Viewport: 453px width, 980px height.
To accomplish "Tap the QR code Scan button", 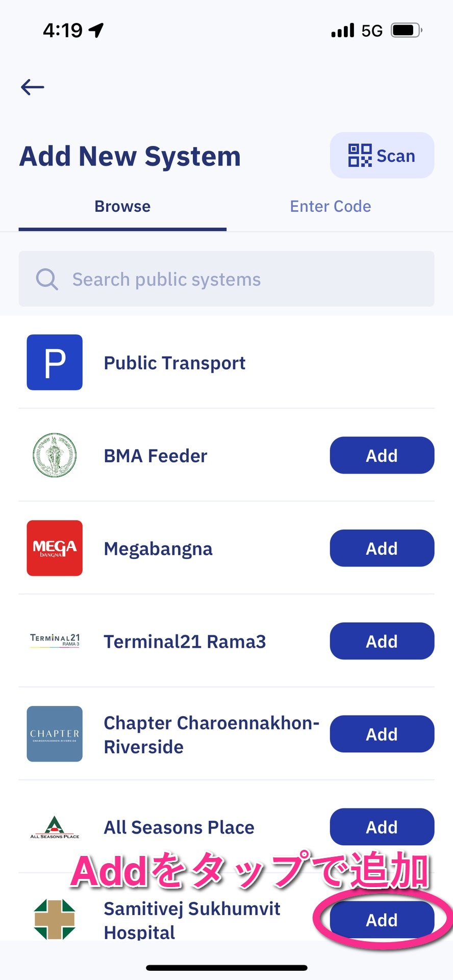I will [382, 156].
